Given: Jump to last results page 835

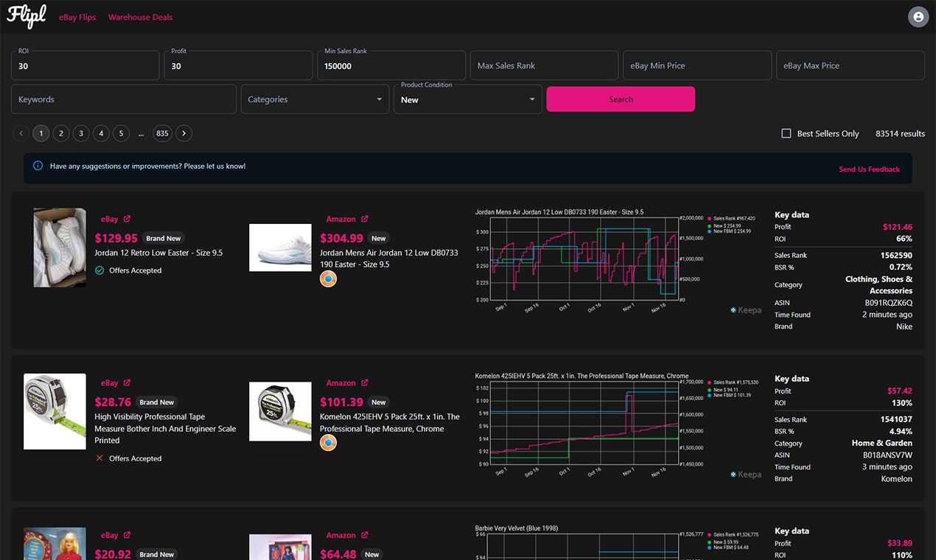Looking at the screenshot, I should point(162,133).
